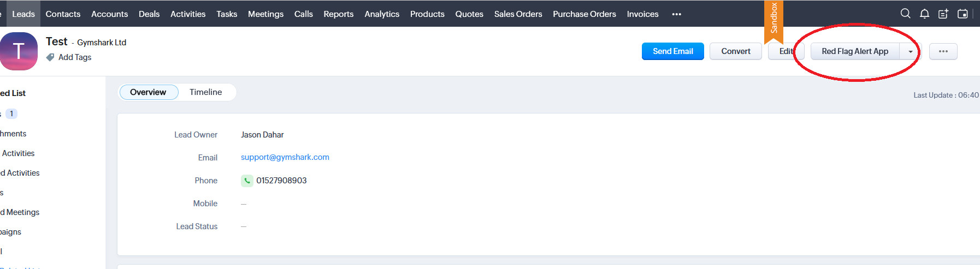Open the Sandbox orange ribbon
This screenshot has height=269, width=980.
[x=774, y=22]
